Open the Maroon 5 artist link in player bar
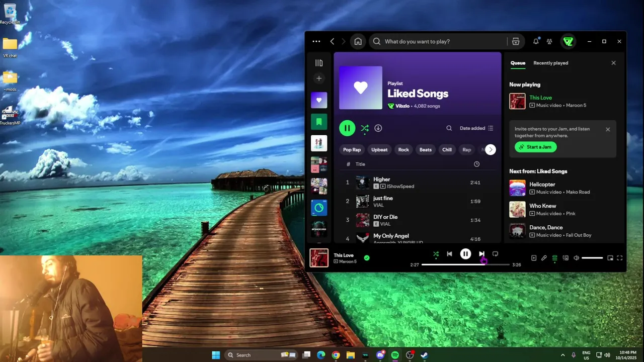This screenshot has width=644, height=362. 348,261
